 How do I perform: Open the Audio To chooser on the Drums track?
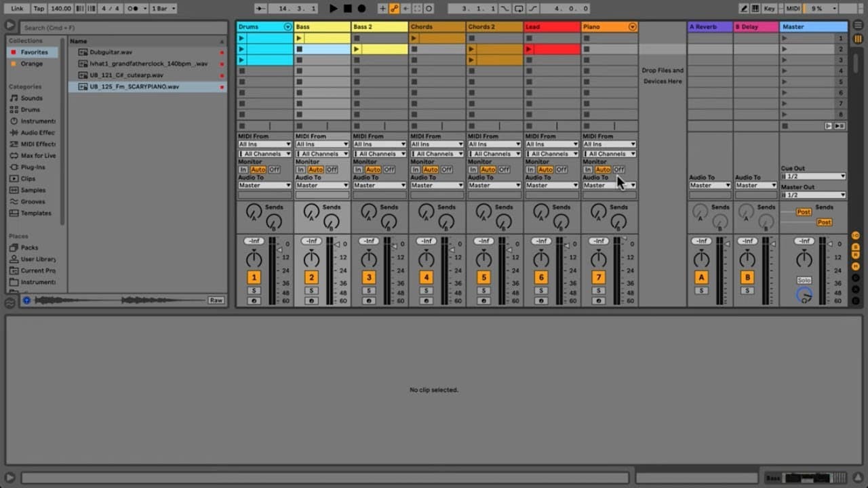(x=264, y=184)
